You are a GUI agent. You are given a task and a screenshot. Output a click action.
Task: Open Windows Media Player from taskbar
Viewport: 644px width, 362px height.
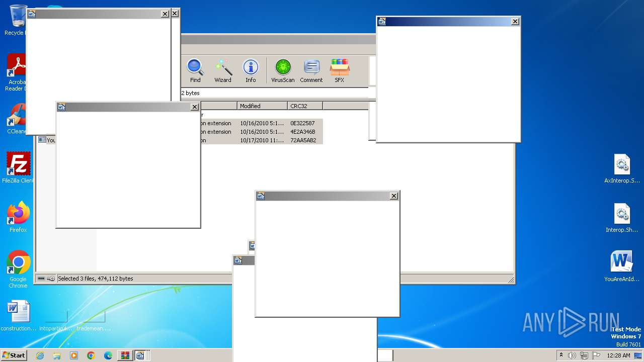point(74,355)
